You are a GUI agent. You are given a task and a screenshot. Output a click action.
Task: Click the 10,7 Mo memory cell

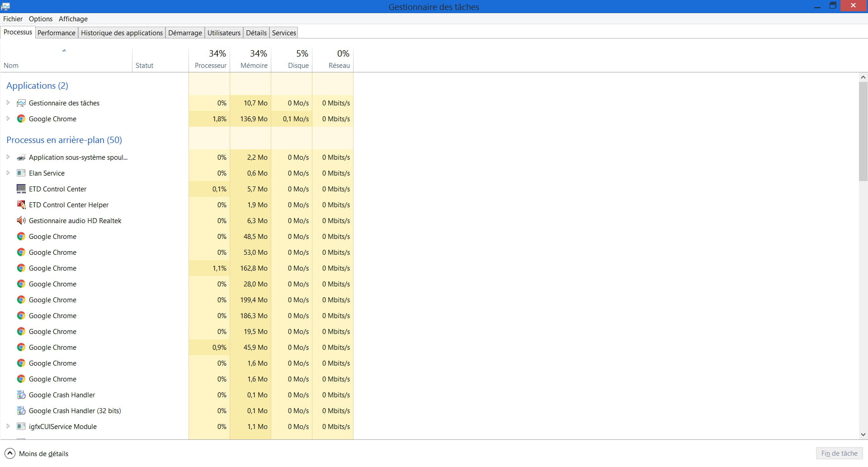[250, 103]
